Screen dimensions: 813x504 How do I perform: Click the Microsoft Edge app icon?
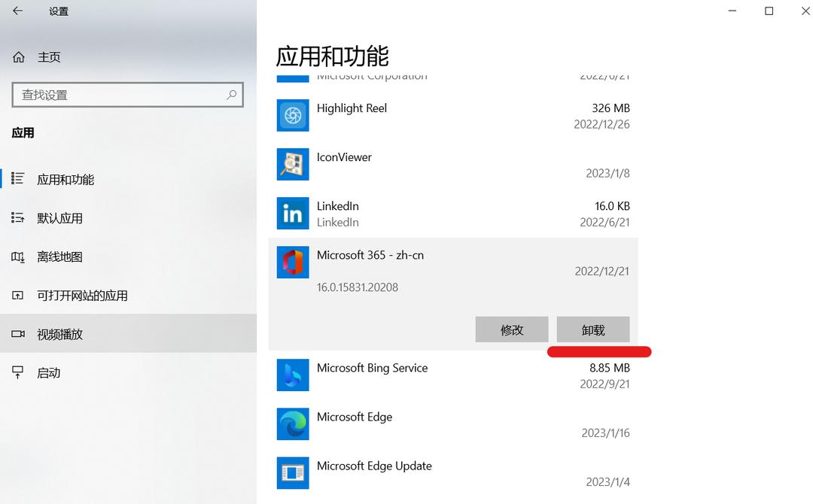tap(293, 424)
